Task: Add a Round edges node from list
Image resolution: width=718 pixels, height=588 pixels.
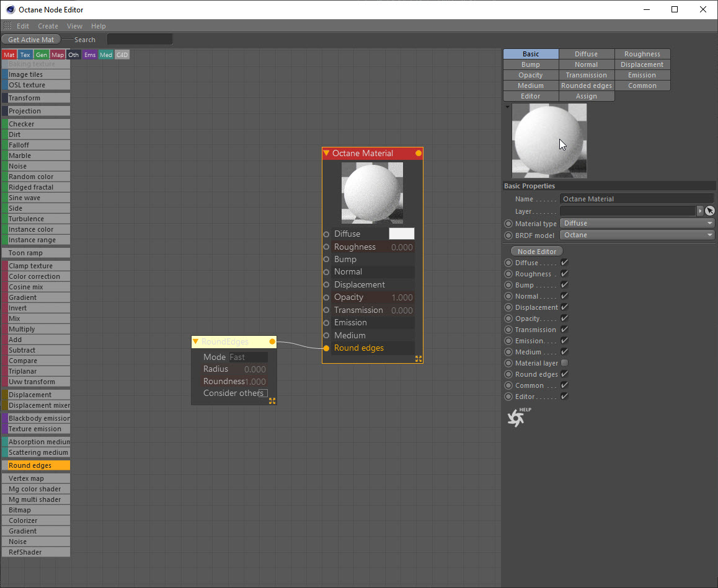Action: 36,465
